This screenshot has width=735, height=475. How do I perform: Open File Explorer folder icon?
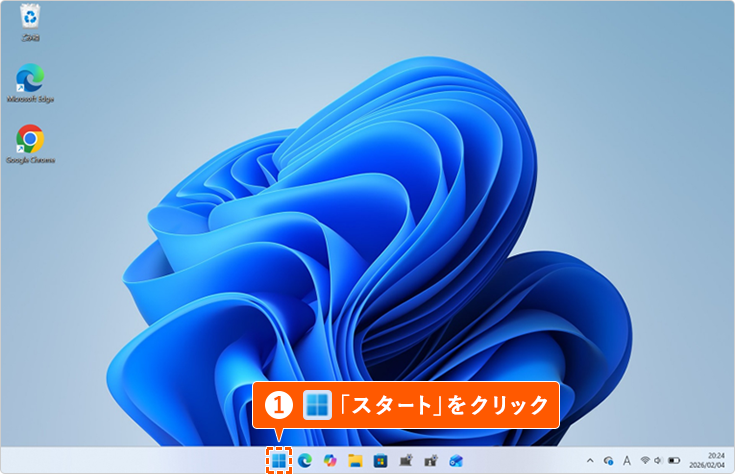(x=355, y=460)
